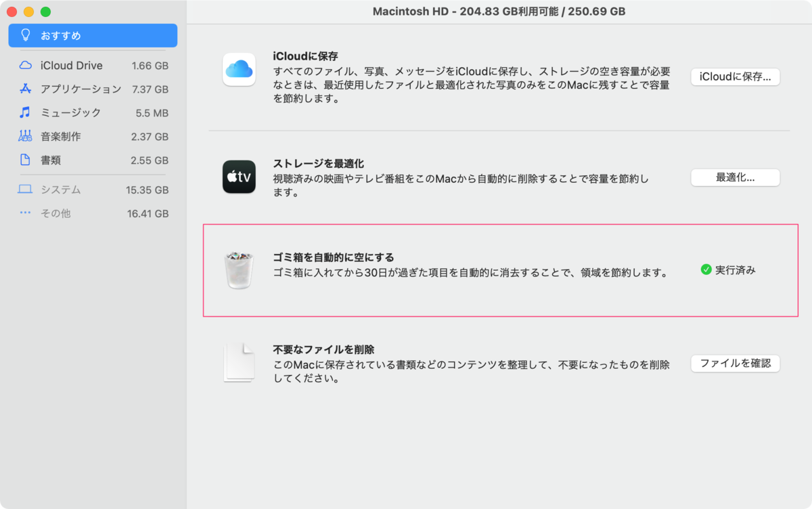The height and width of the screenshot is (509, 812).
Task: Click the ミュージック music note icon
Action: point(25,112)
